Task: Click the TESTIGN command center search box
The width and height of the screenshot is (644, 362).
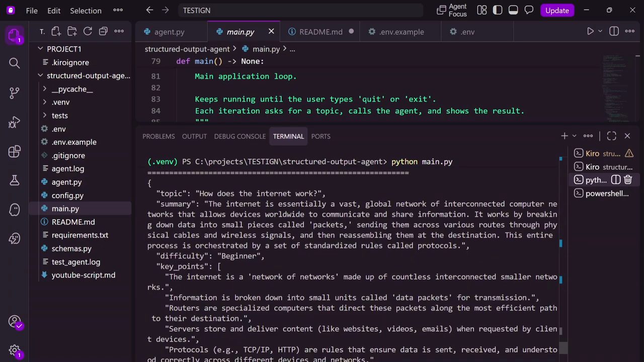Action: (x=301, y=10)
